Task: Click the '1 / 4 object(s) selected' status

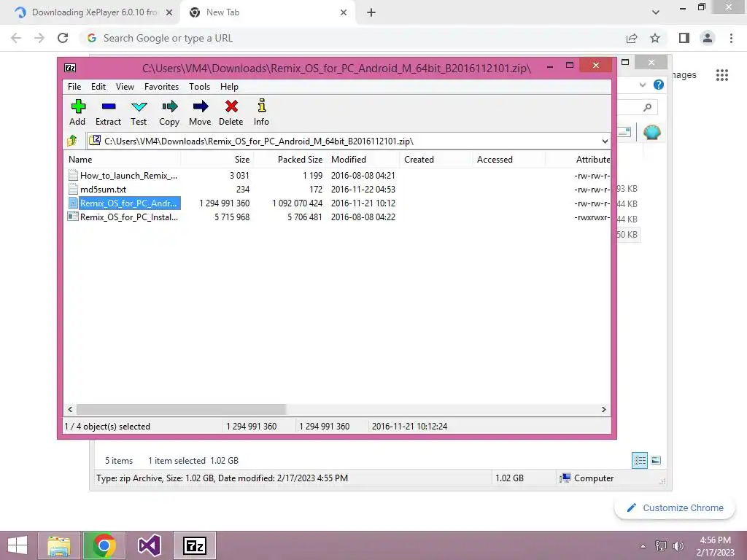Action: click(107, 427)
